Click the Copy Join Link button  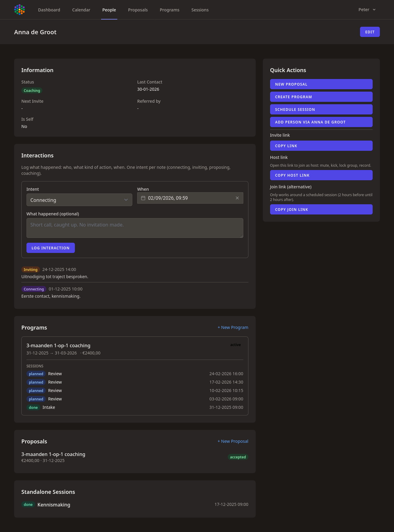tap(321, 209)
